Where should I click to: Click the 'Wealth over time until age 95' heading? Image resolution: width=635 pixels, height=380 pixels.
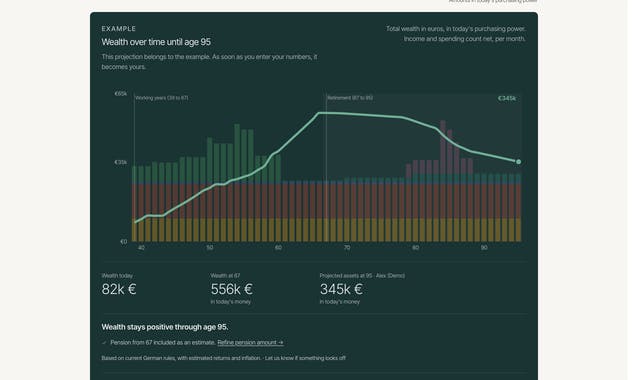click(156, 42)
